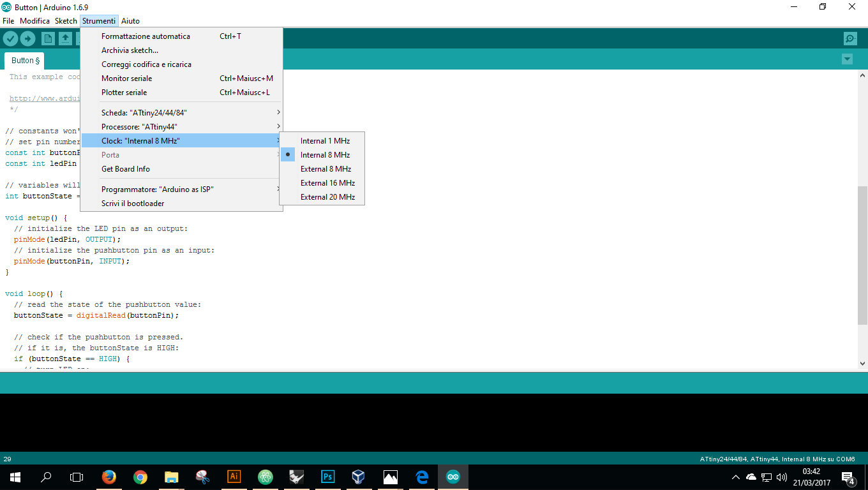Open Adobe Illustrator from the taskbar

click(x=234, y=477)
